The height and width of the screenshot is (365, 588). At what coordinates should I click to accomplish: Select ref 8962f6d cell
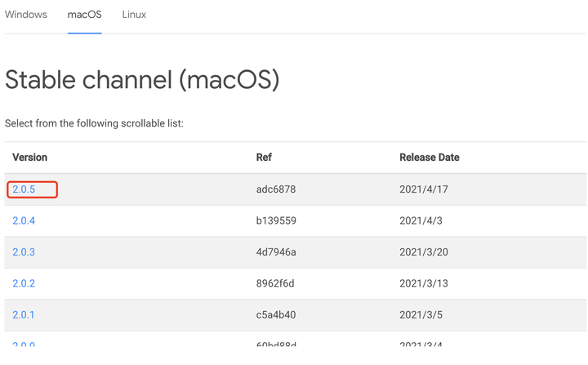coord(275,283)
